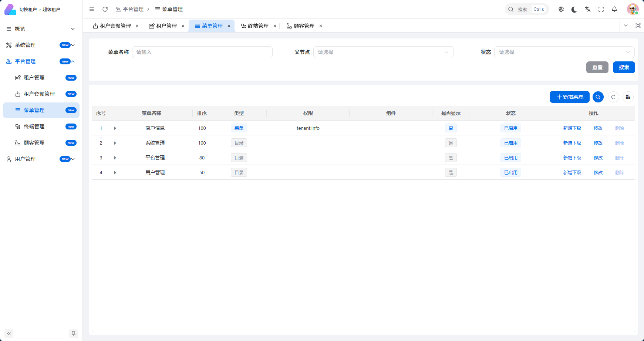Expand the 用户管理 table row
644x341 pixels.
click(115, 173)
